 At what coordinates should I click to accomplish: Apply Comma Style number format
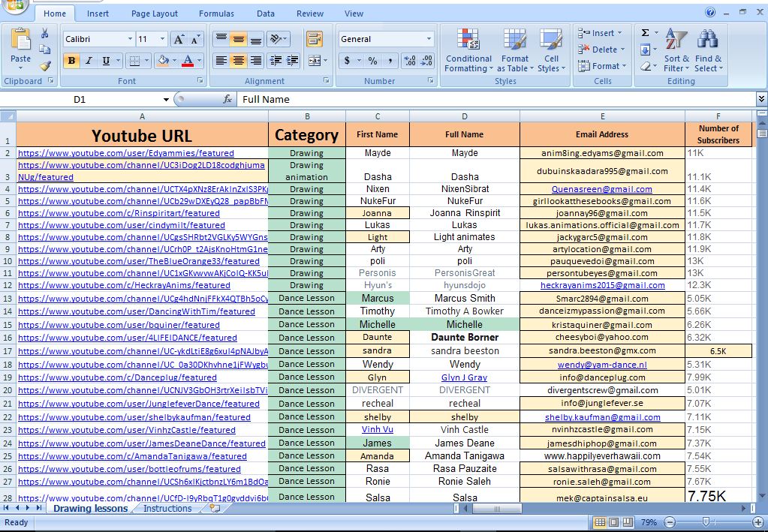pos(390,61)
